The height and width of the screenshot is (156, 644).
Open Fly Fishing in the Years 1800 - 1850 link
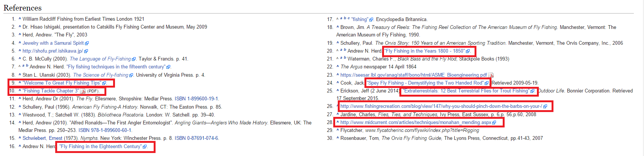(x=425, y=51)
